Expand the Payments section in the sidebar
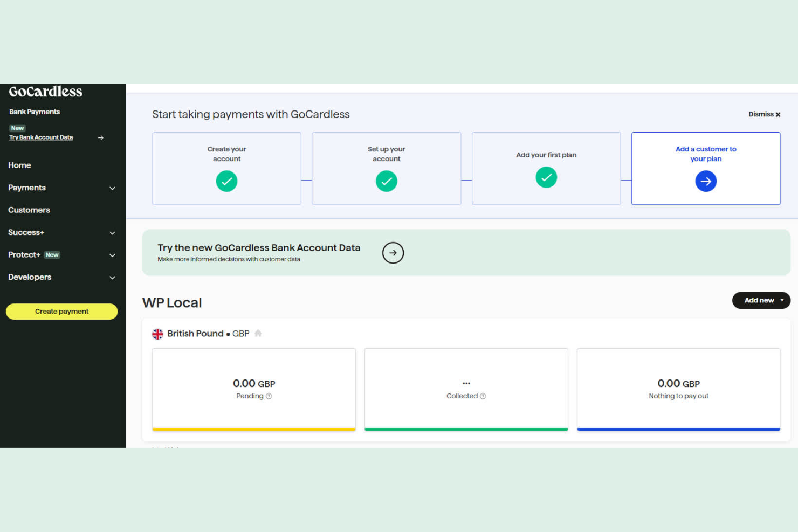 click(112, 188)
